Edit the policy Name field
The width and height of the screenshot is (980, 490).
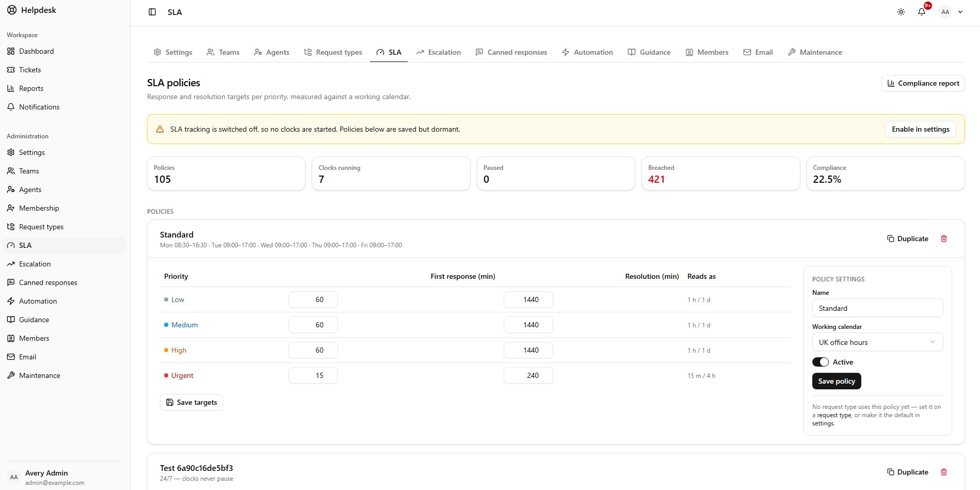(877, 308)
